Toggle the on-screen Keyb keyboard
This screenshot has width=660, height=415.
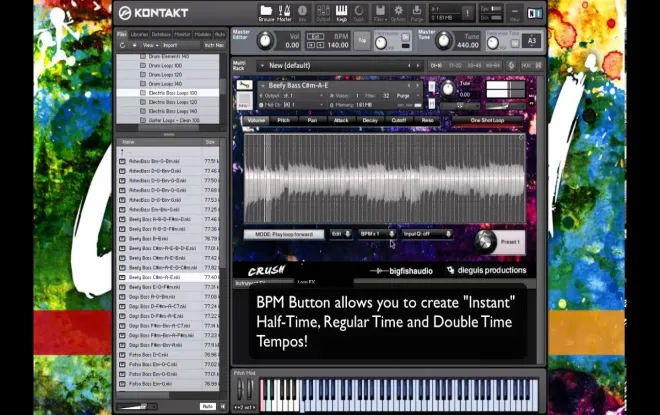(x=341, y=13)
